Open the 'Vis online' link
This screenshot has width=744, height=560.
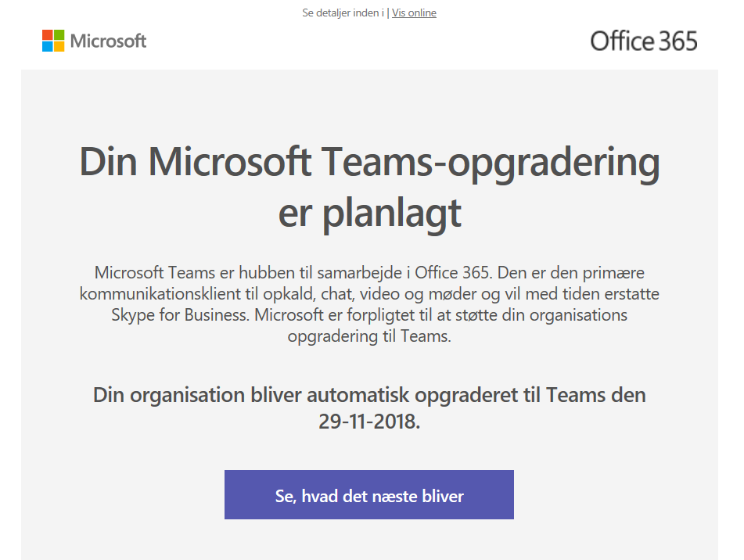[x=414, y=13]
